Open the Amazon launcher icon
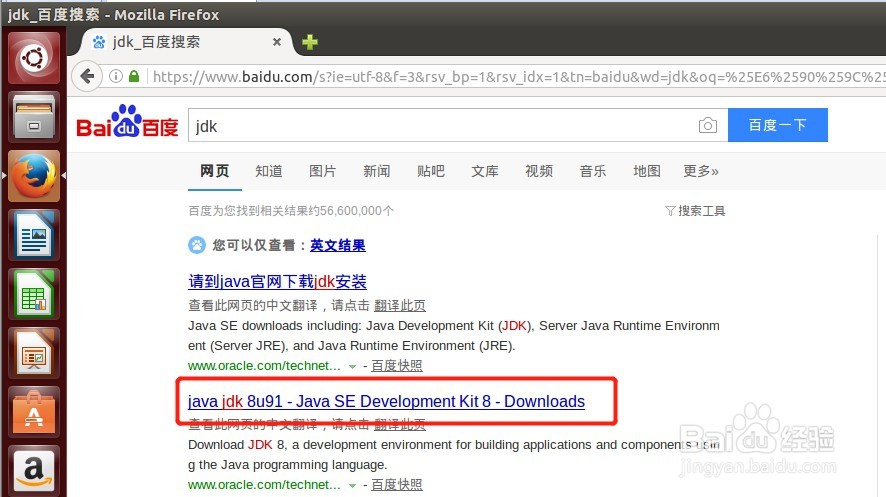The image size is (886, 497). [x=34, y=471]
